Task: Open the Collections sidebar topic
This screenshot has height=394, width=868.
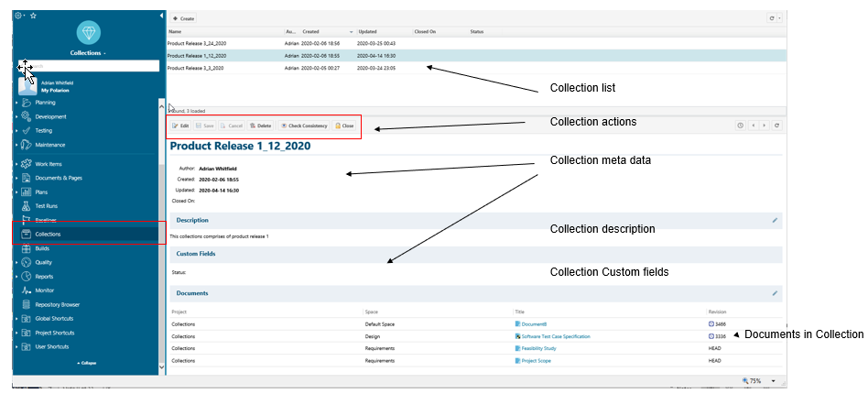Action: click(89, 235)
